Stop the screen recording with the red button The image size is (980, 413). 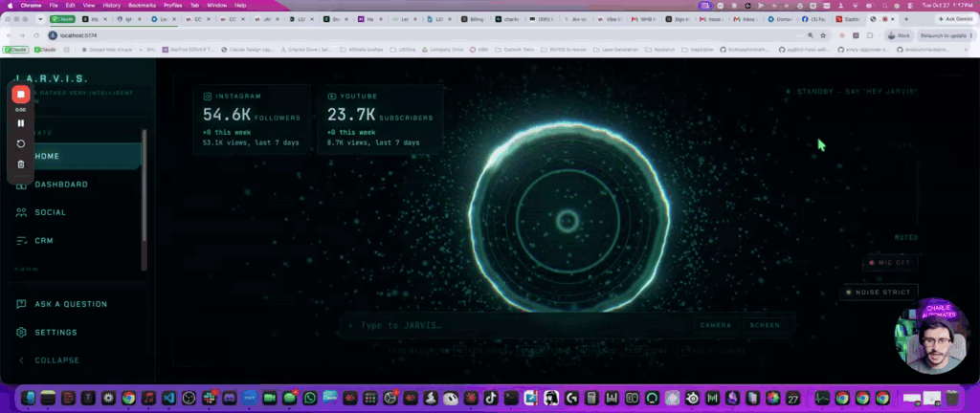[x=21, y=95]
